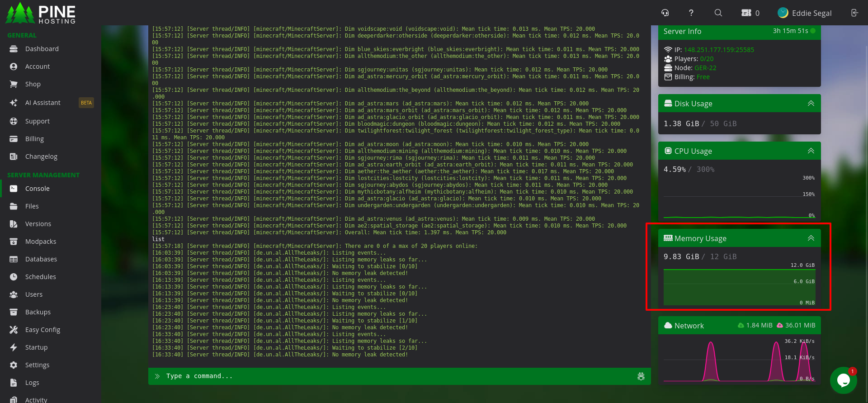The image size is (868, 403).
Task: Collapse the Memory Usage panel
Action: coord(811,238)
